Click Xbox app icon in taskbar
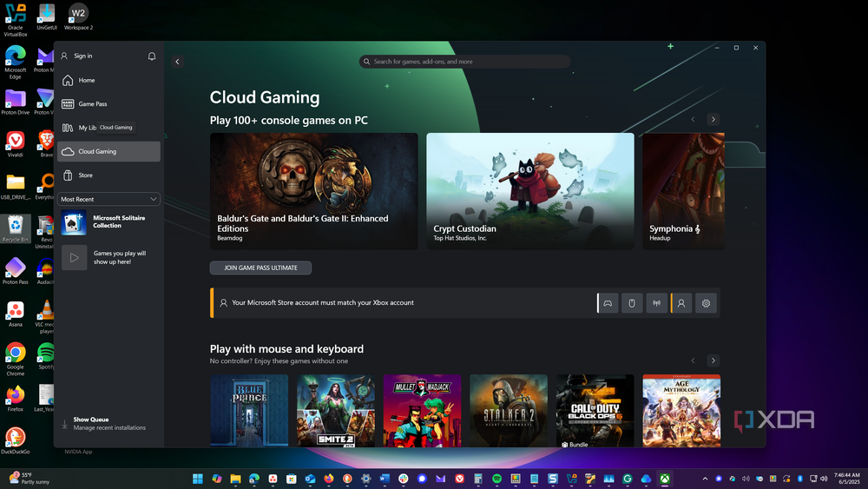Screen dimensions: 868x489 coord(665,479)
